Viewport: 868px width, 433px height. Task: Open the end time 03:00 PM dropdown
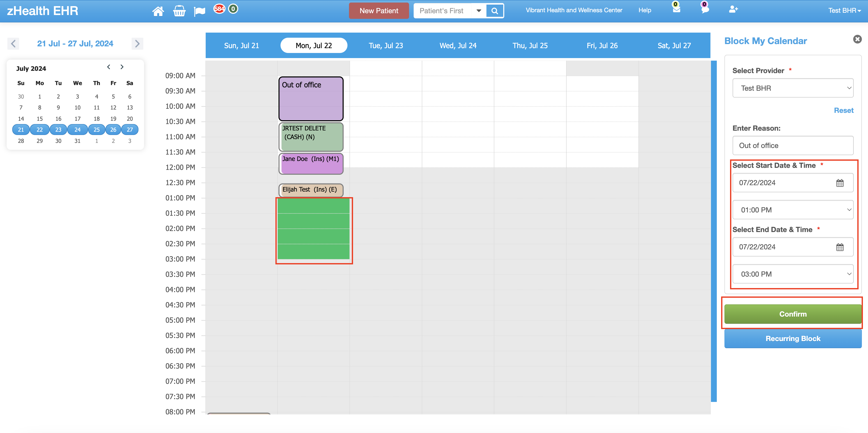tap(793, 274)
